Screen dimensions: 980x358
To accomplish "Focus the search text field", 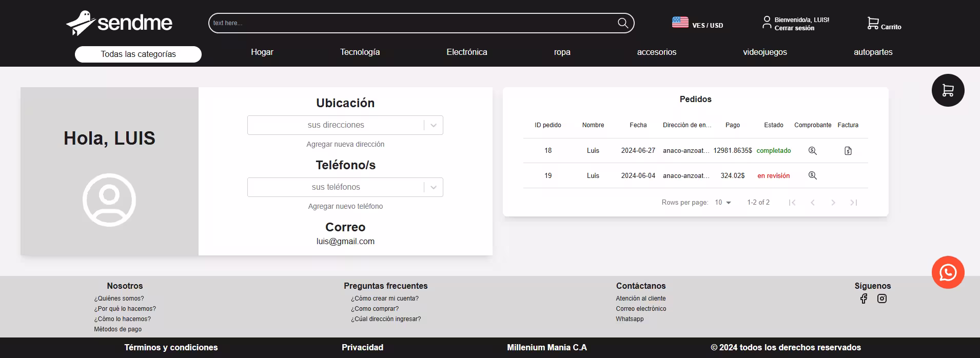I will [413, 23].
